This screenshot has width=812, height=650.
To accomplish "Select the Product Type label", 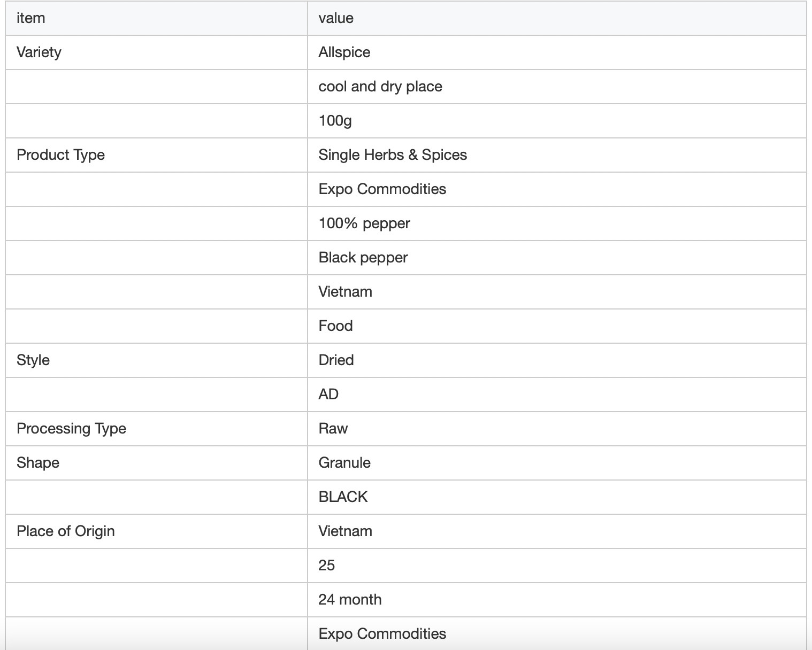I will point(156,155).
